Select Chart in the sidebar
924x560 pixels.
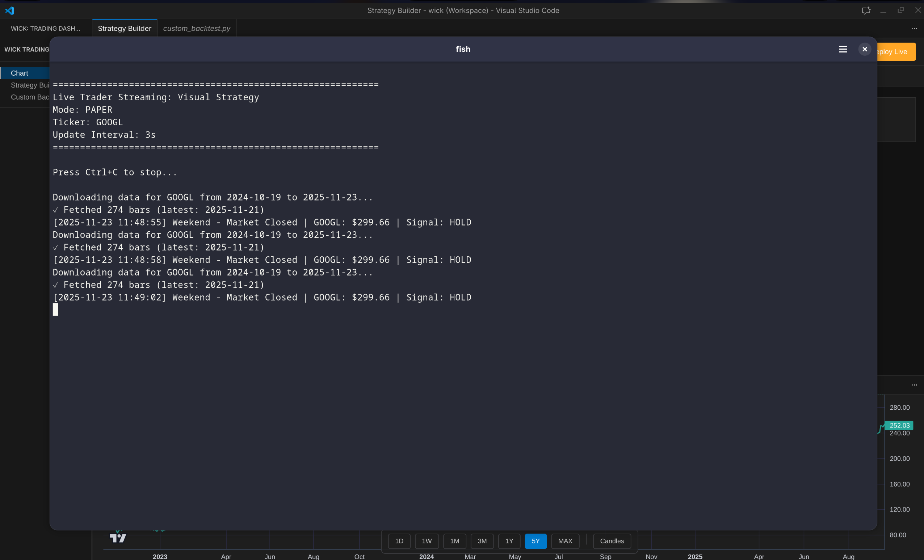pos(20,73)
